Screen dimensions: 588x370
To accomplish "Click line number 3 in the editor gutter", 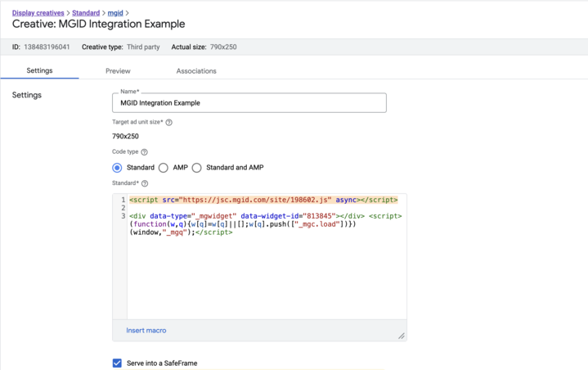I will coord(123,216).
